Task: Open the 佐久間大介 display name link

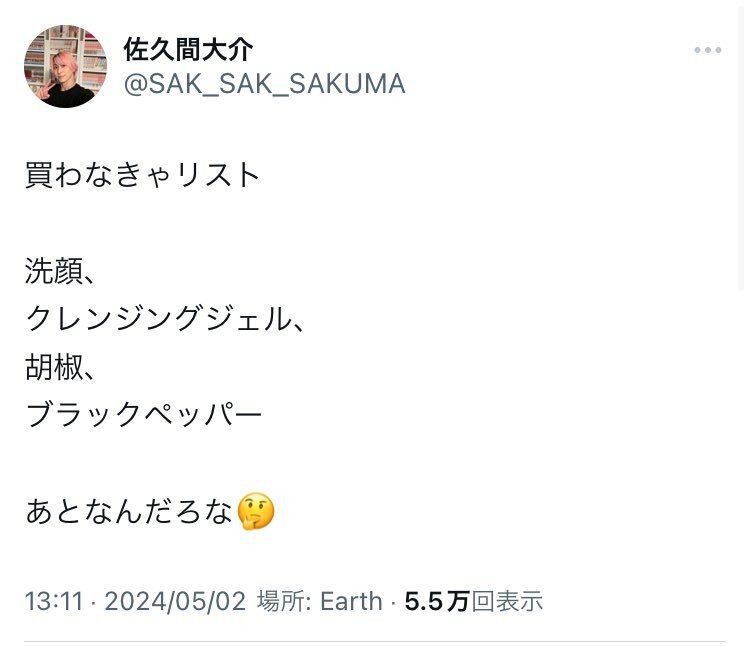Action: point(188,48)
